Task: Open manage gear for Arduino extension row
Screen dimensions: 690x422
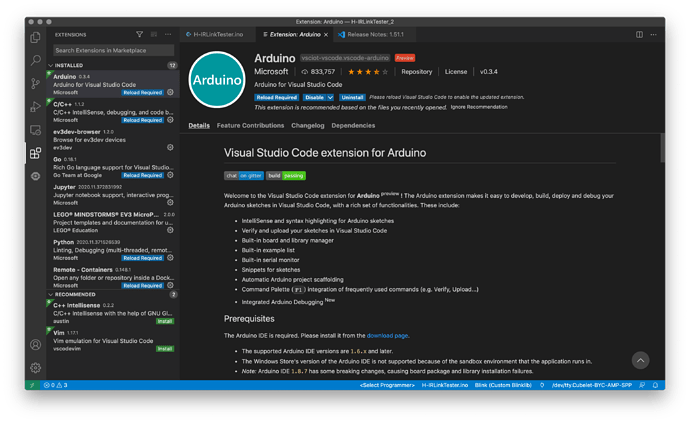Action: [170, 92]
